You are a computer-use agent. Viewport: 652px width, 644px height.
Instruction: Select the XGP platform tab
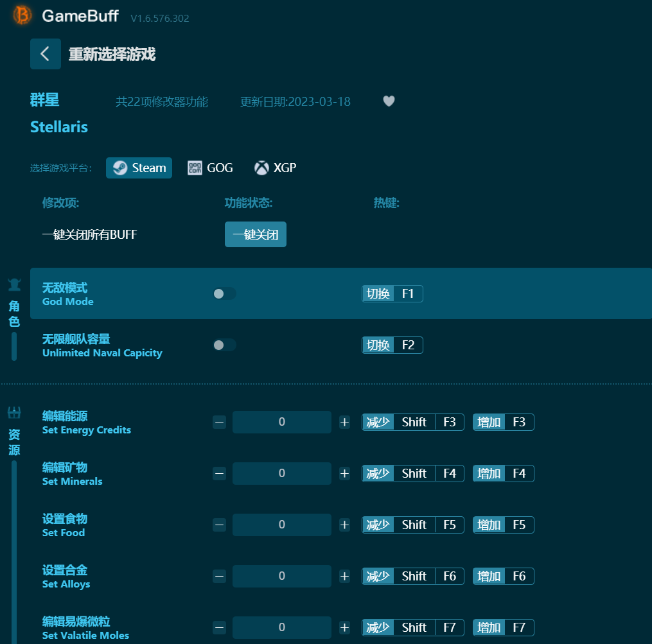[276, 168]
